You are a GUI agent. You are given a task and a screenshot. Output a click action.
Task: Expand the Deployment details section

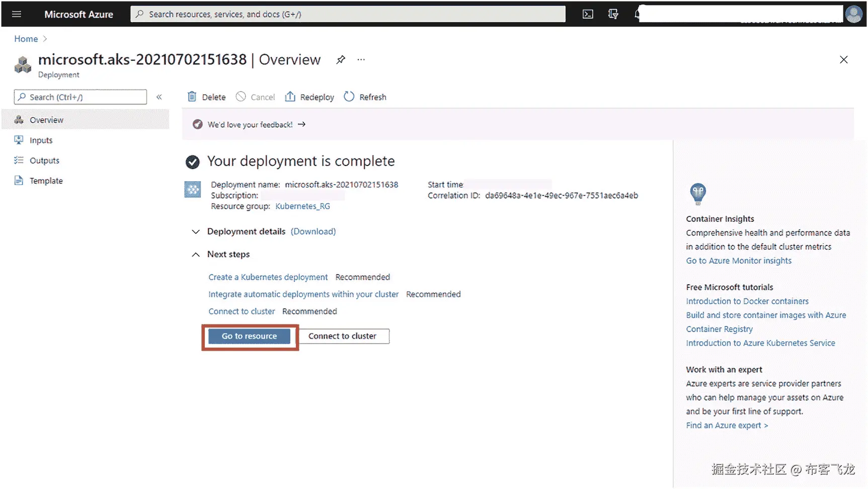[x=196, y=232]
